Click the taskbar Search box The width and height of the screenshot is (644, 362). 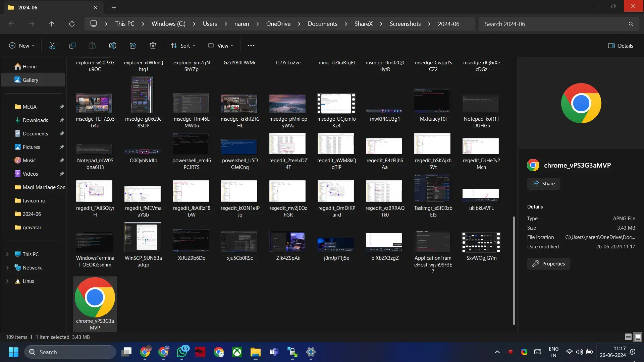70,352
